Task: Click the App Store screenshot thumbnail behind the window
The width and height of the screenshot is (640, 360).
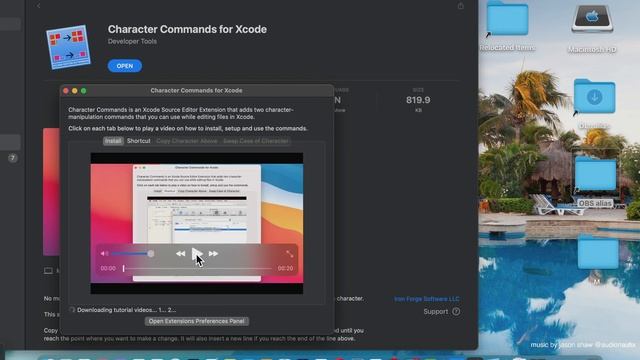Action: point(51,192)
